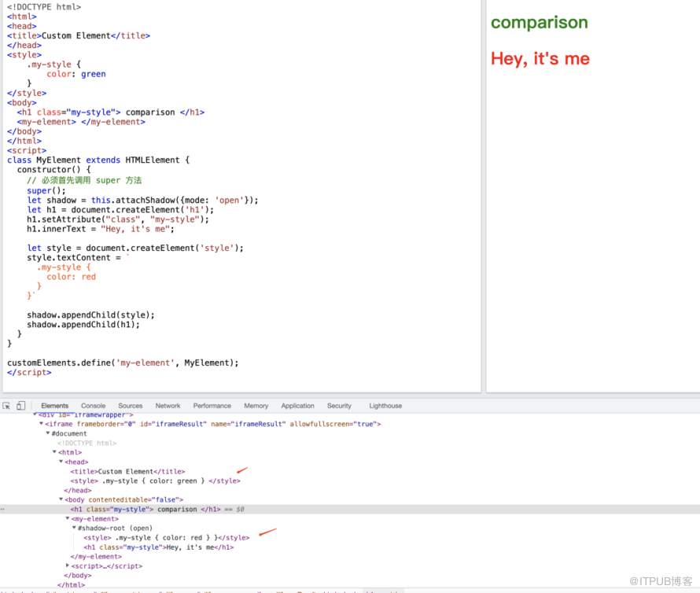Collapse the head node in DOM tree

point(61,462)
